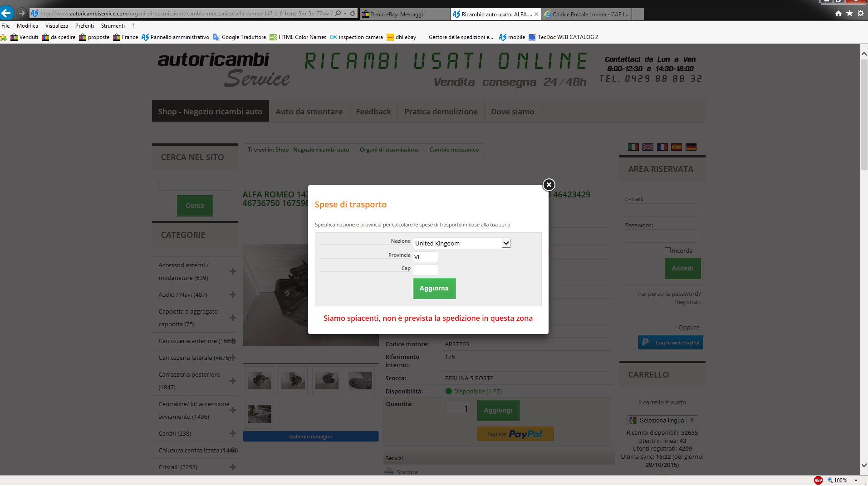Open the inspection camera bookmark

(x=357, y=37)
